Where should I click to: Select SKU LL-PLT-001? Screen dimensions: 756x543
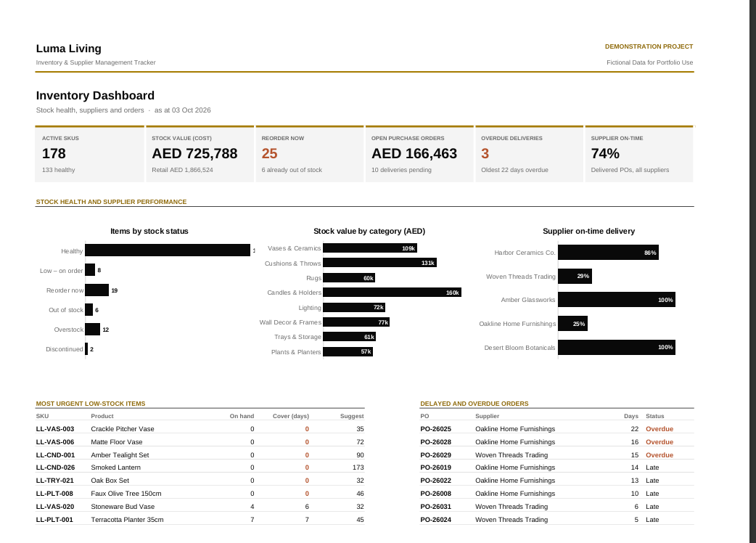tap(54, 519)
